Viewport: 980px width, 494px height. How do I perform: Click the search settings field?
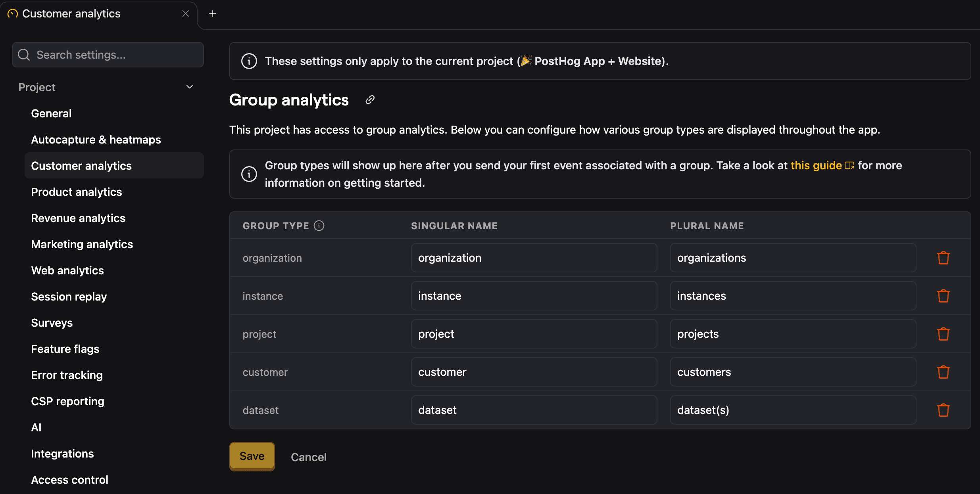click(108, 55)
